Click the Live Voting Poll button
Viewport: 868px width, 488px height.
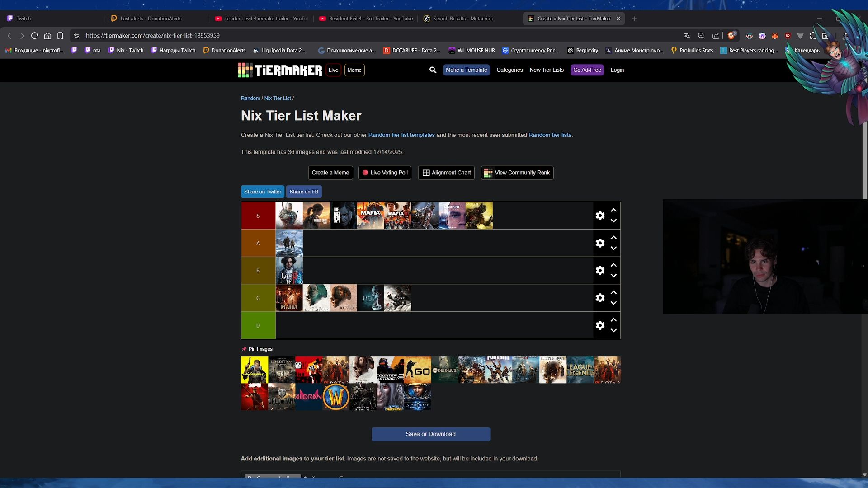click(x=385, y=173)
